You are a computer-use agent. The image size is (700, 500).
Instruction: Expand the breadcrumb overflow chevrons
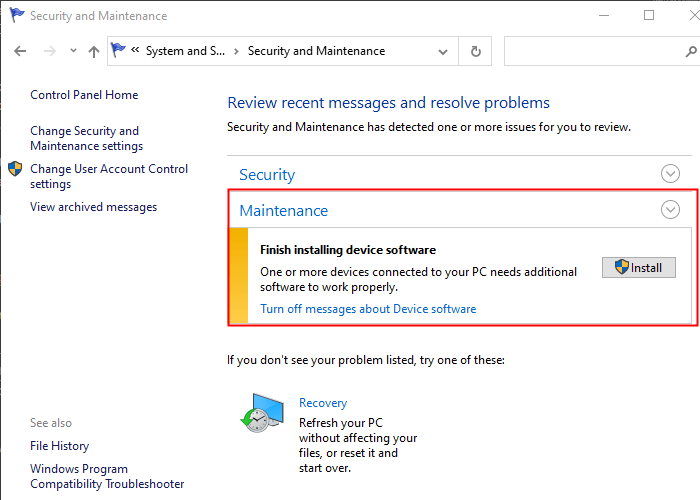pyautogui.click(x=135, y=50)
